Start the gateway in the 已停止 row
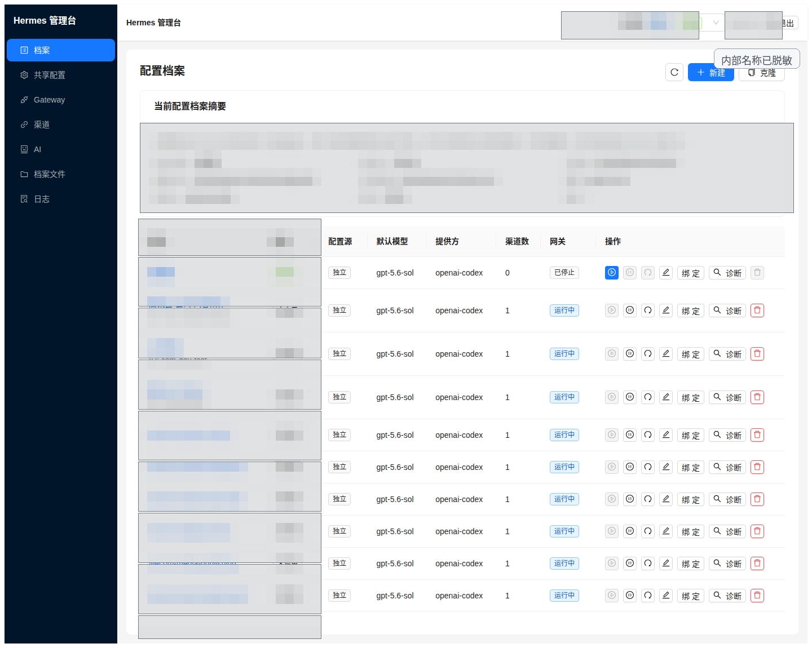This screenshot has width=812, height=648. point(612,273)
